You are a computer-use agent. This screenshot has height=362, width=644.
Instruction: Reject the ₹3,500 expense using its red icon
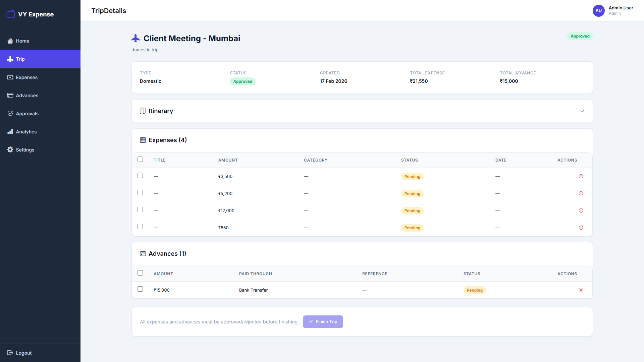pyautogui.click(x=581, y=176)
